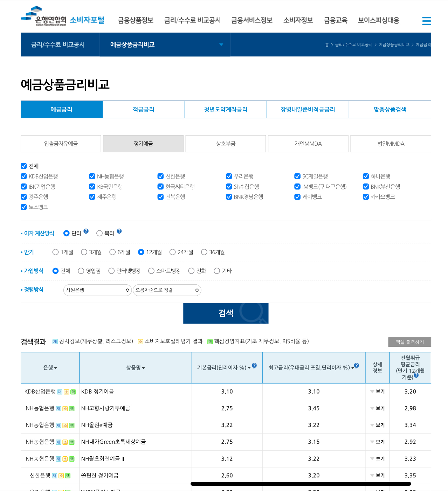Screen dimensions: 448x491
Task: Show the 복리 help question-mark icon
Action: (119, 231)
